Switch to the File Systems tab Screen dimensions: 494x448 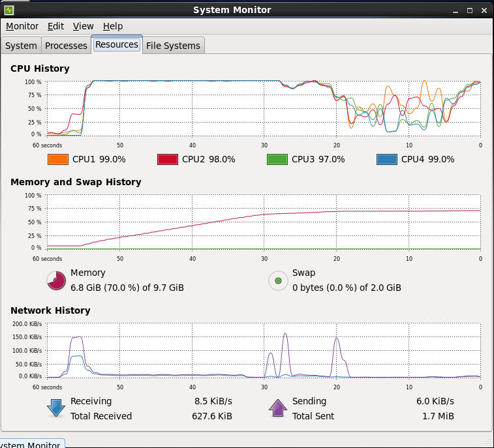point(173,46)
